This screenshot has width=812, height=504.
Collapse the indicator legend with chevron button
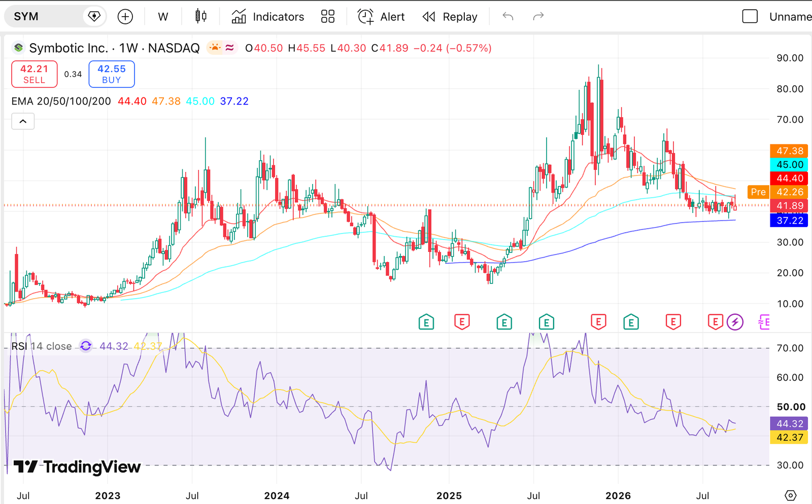click(23, 122)
